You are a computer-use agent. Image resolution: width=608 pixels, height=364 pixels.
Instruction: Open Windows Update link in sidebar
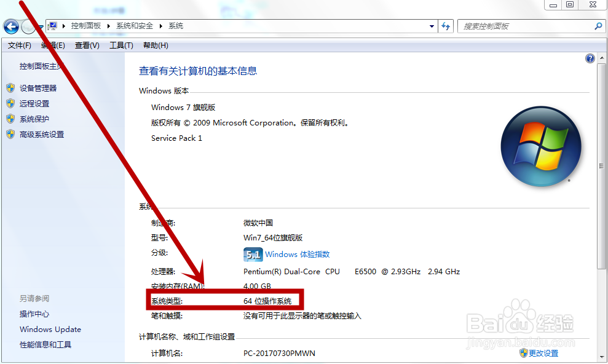(x=50, y=329)
